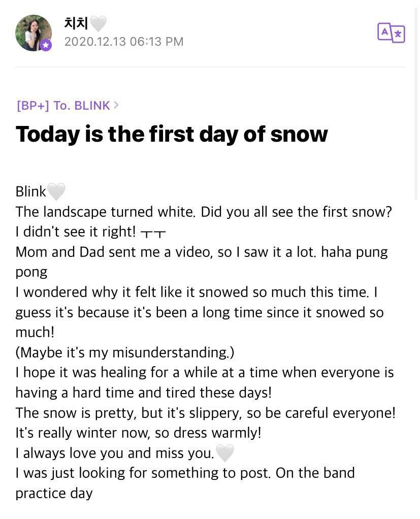Click the ㅜㅜ crying emoticon
Screen dimensions: 420x519
[x=153, y=233]
